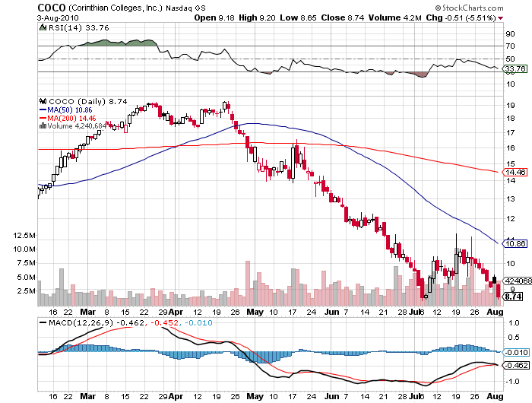Select the red MA(200) line swatch

43,118
